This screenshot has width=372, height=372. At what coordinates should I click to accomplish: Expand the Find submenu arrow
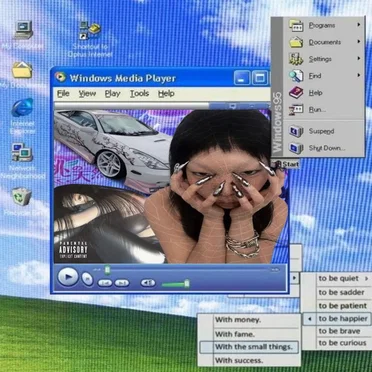point(359,76)
